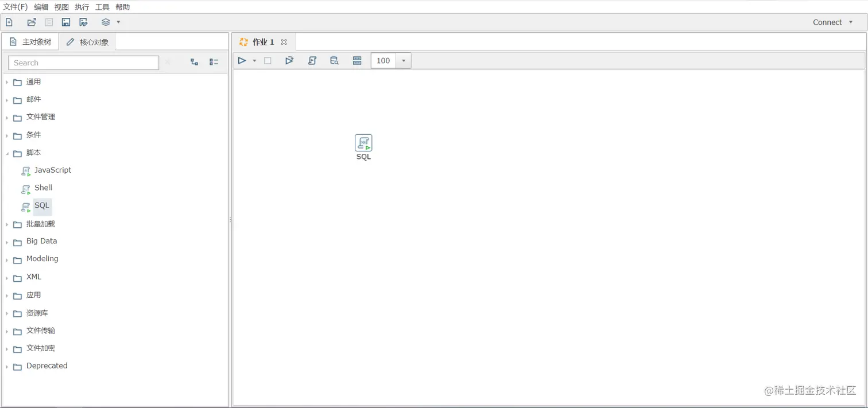The image size is (868, 408).
Task: Expand the Big Data folder arrow
Action: 7,242
